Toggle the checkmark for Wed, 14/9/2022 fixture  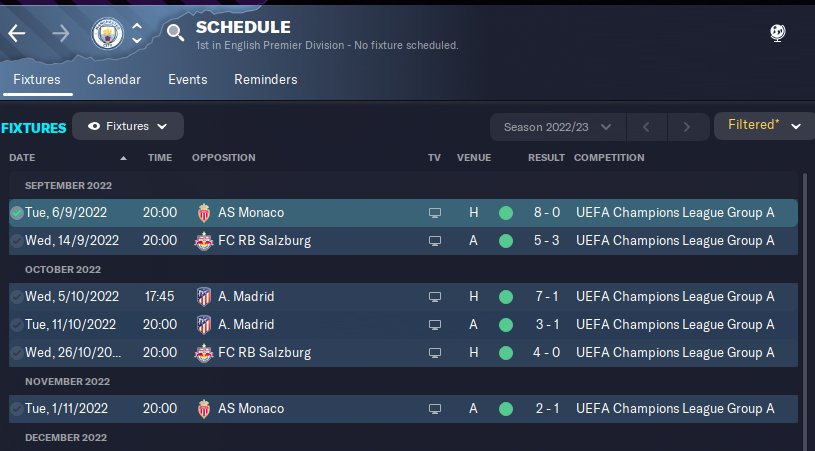tap(16, 241)
